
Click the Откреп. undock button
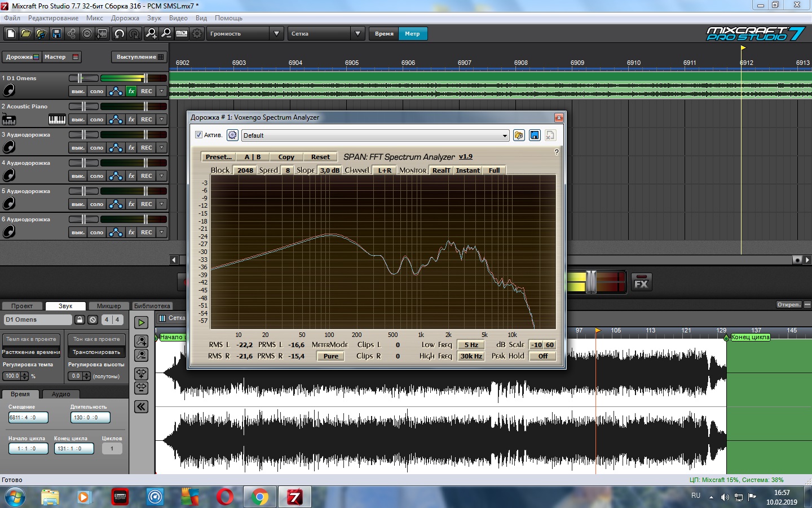click(789, 305)
